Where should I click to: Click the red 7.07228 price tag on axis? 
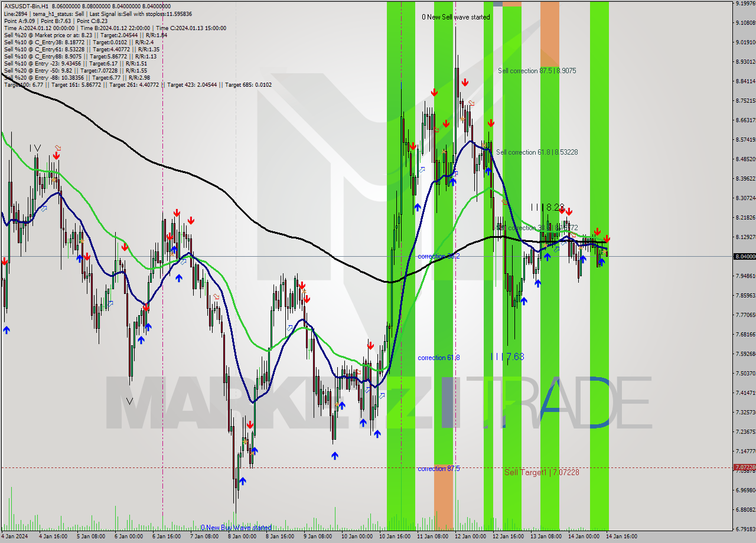(745, 467)
